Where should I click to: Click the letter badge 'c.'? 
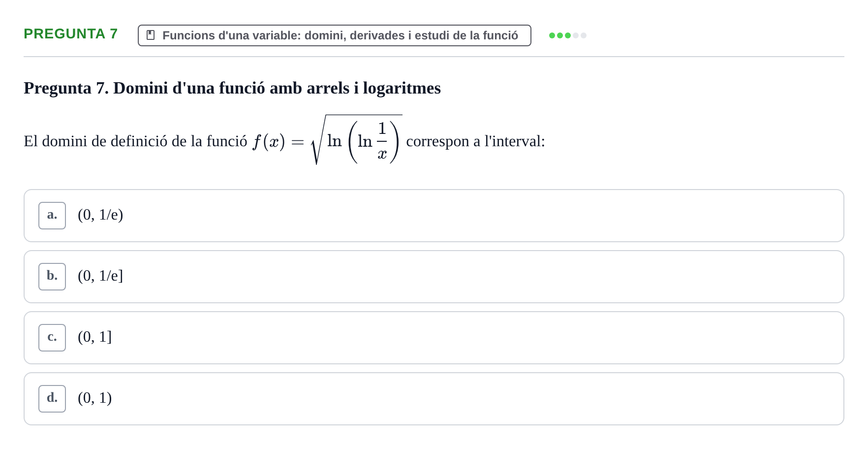pos(52,338)
